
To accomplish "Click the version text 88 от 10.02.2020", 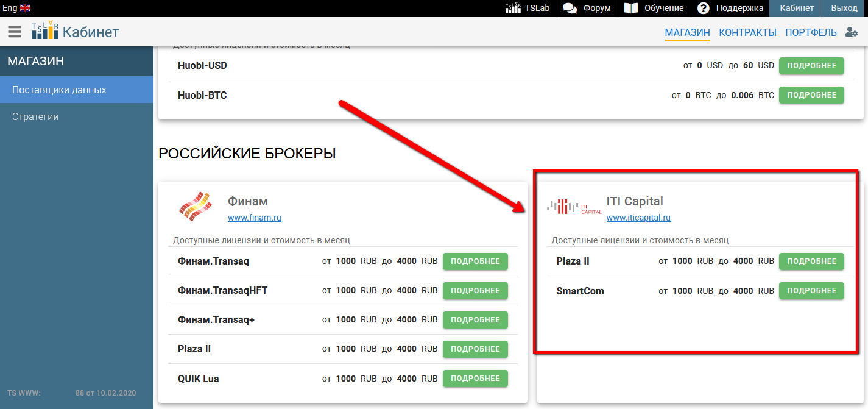I will point(106,393).
